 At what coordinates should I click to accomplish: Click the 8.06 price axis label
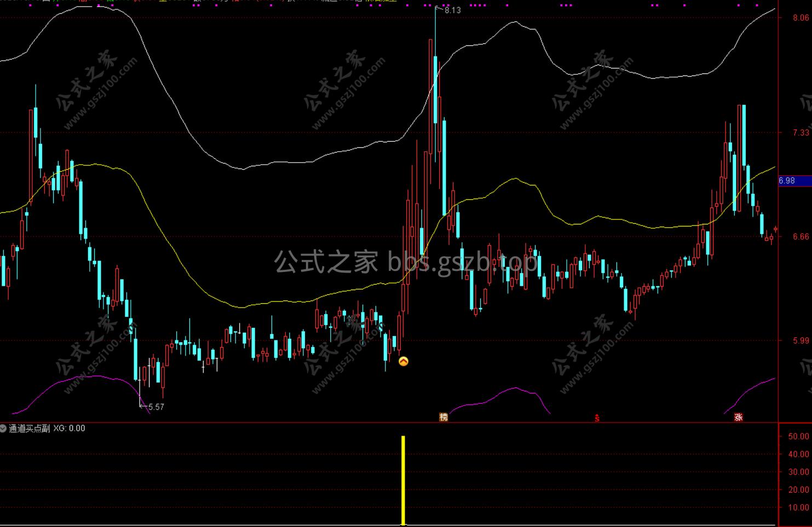(x=801, y=18)
